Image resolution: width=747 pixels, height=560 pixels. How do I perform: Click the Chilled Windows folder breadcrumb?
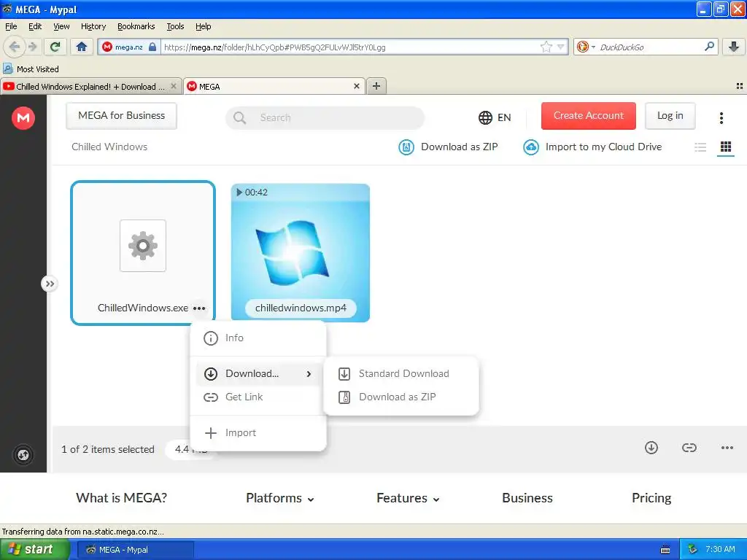[109, 147]
